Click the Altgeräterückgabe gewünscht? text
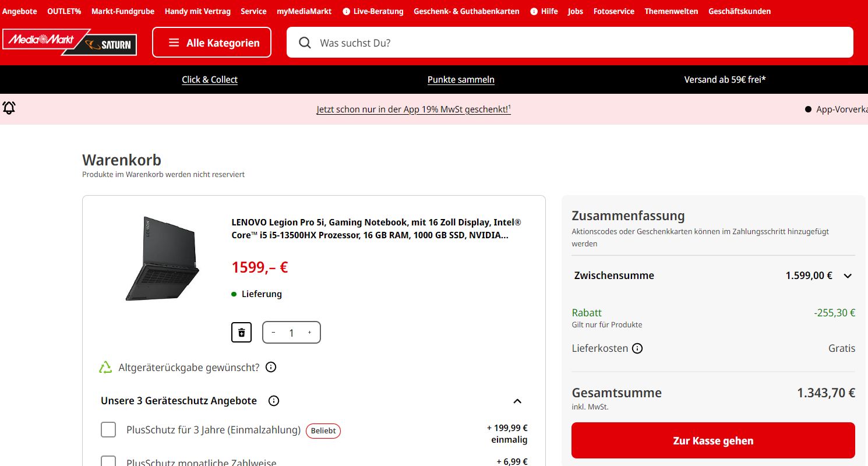This screenshot has width=868, height=466. [189, 368]
